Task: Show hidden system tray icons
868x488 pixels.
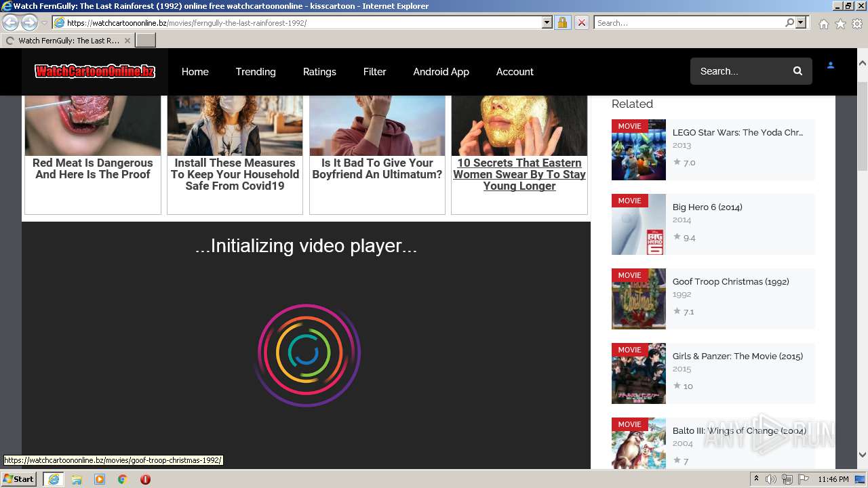Action: click(x=757, y=479)
